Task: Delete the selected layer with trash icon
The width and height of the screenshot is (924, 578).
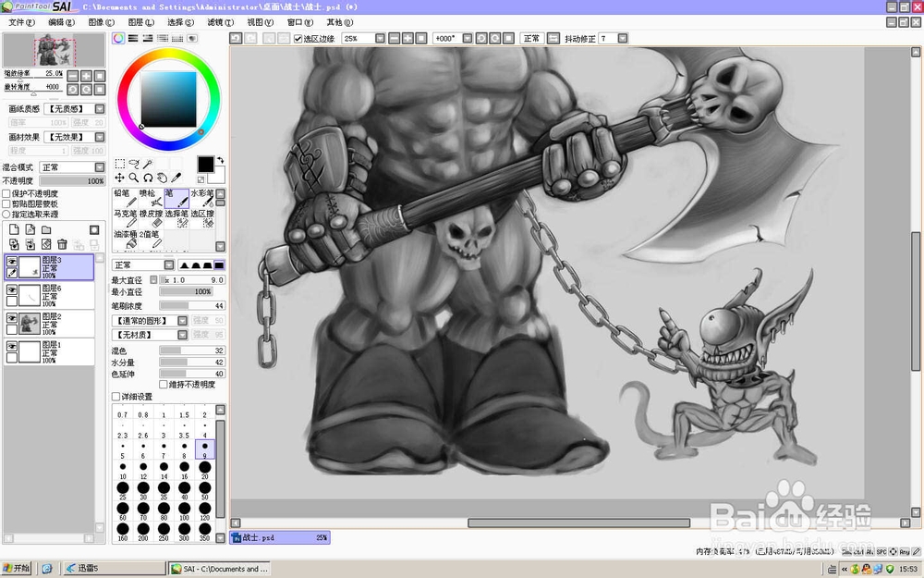Action: 62,244
